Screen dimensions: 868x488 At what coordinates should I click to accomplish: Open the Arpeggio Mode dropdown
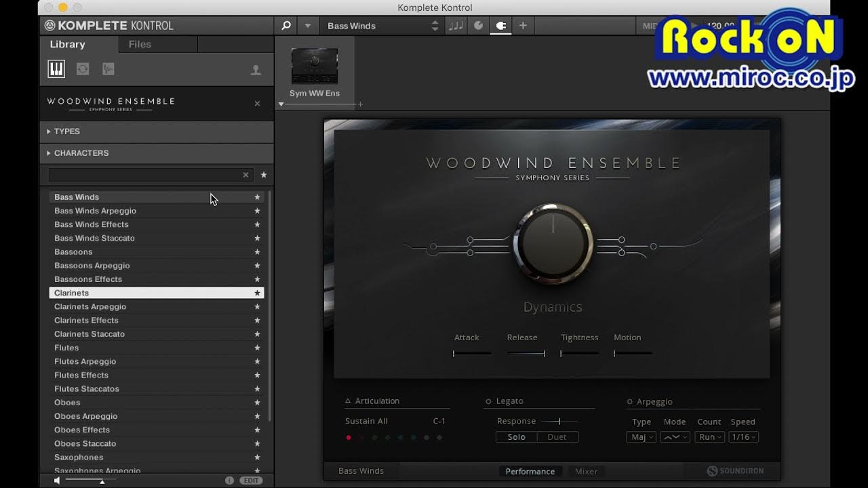click(675, 437)
